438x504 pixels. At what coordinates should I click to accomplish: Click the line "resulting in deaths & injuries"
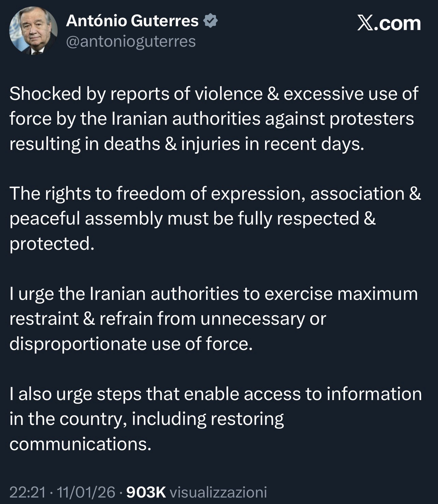click(187, 144)
